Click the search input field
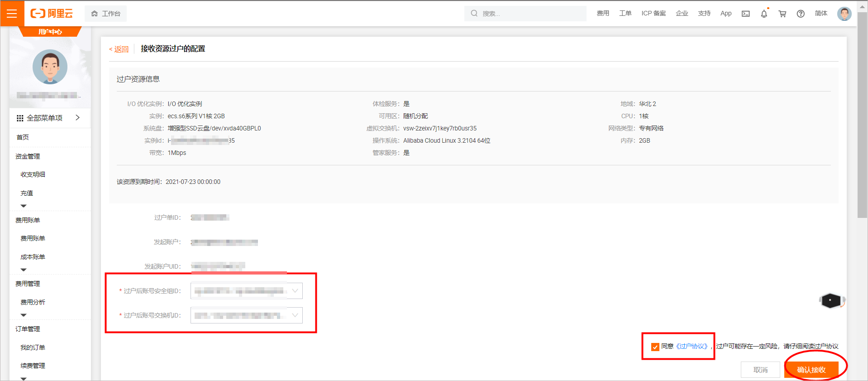868x381 pixels. pos(529,14)
